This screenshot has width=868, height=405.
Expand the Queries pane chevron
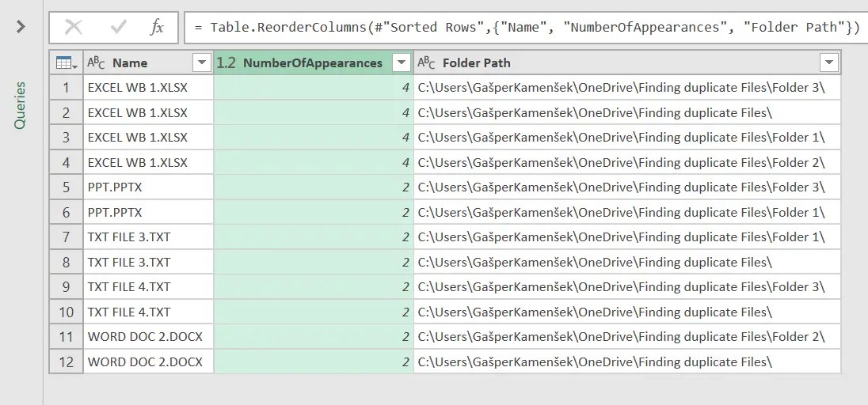coord(21,26)
